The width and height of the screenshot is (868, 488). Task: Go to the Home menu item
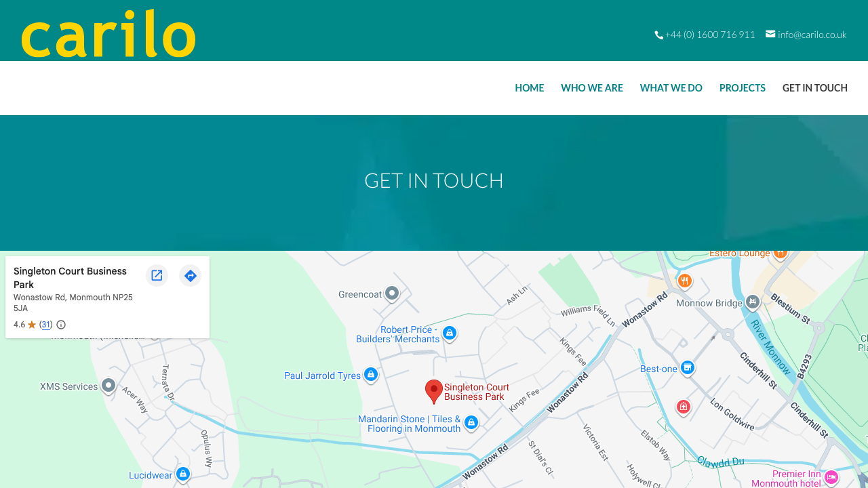530,88
